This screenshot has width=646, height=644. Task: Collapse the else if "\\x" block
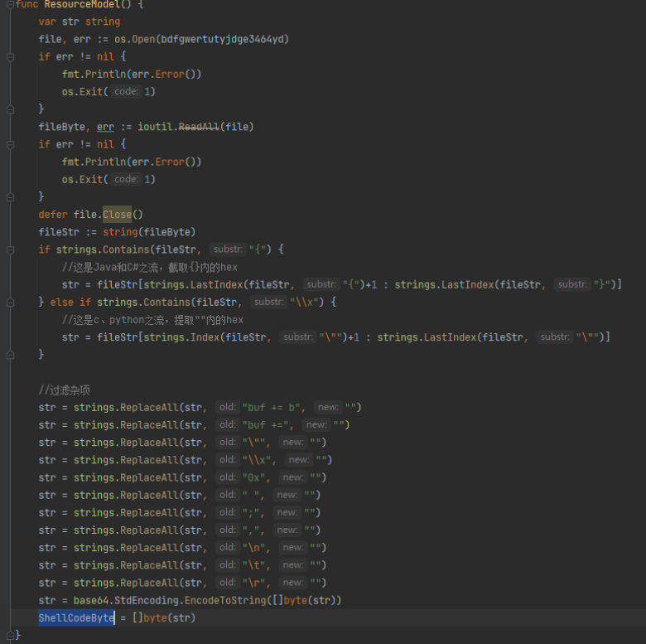(11, 303)
